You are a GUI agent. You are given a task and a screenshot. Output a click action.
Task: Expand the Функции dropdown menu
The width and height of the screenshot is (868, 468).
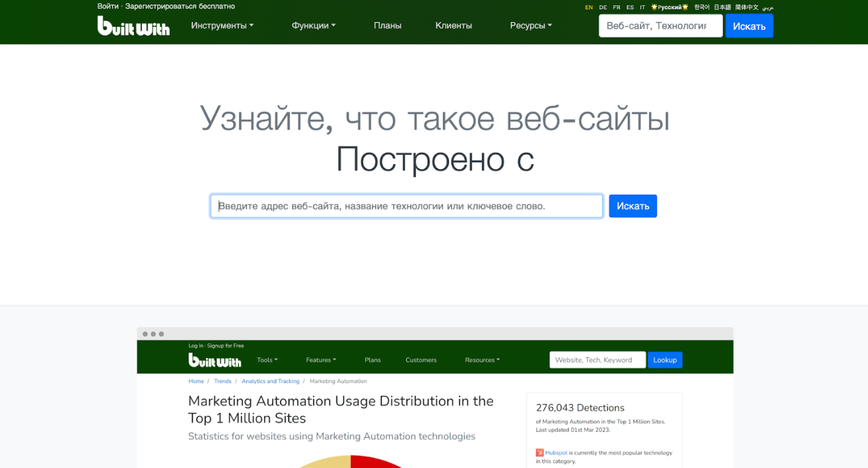tap(313, 26)
